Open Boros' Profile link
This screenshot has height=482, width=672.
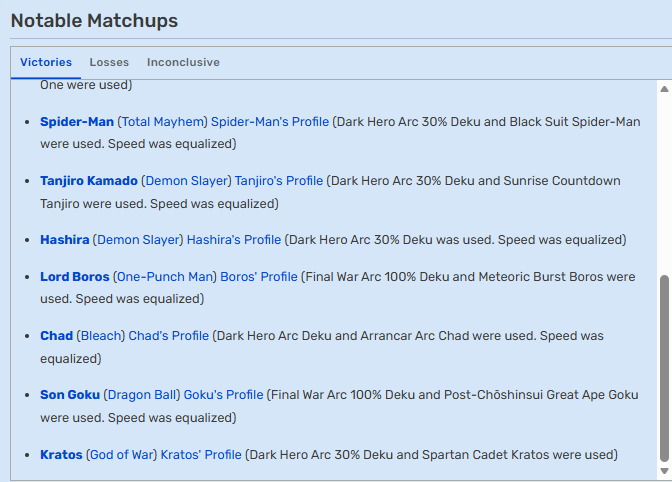point(259,277)
